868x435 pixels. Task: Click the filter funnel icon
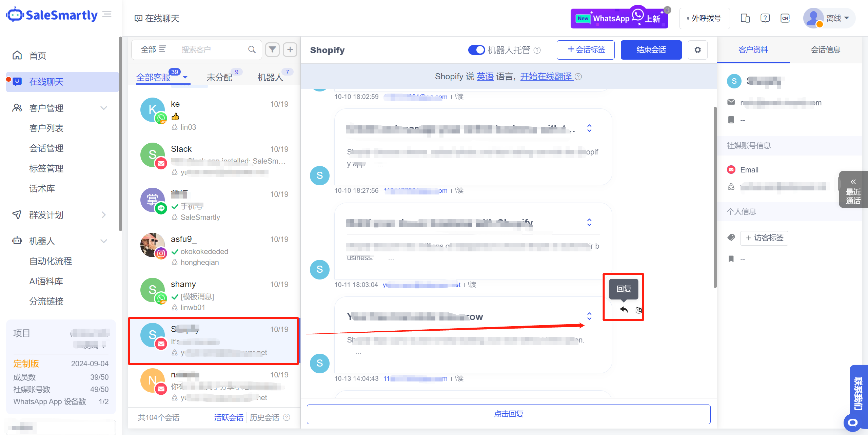click(x=272, y=49)
